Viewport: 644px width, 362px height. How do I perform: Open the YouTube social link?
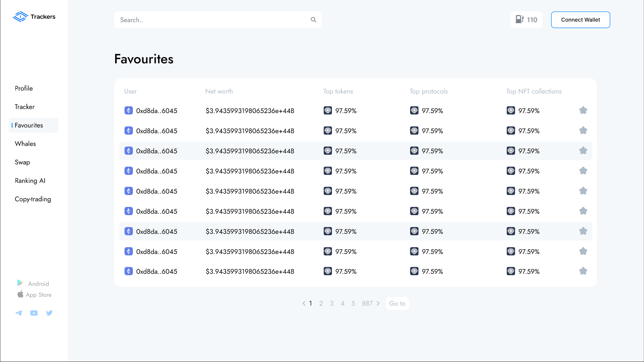point(34,313)
